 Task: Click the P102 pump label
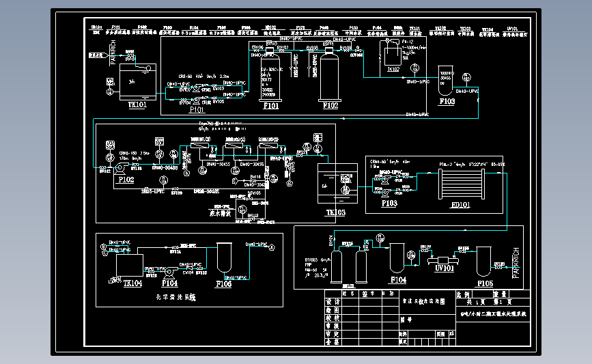click(x=126, y=180)
